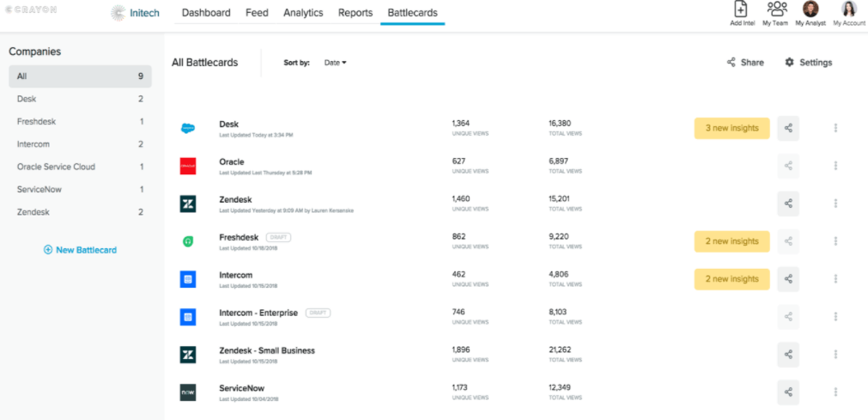The height and width of the screenshot is (420, 868).
Task: Open the Intercom - Enterprise battlecard title
Action: [x=258, y=313]
